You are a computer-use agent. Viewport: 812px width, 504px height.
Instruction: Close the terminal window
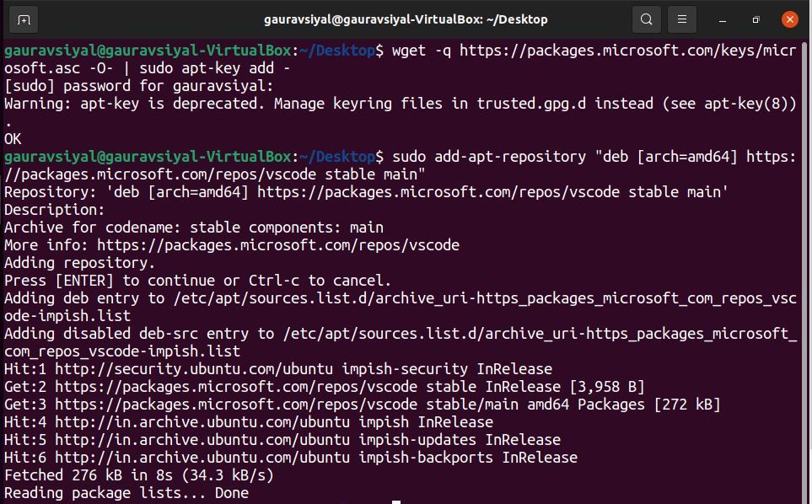click(789, 19)
